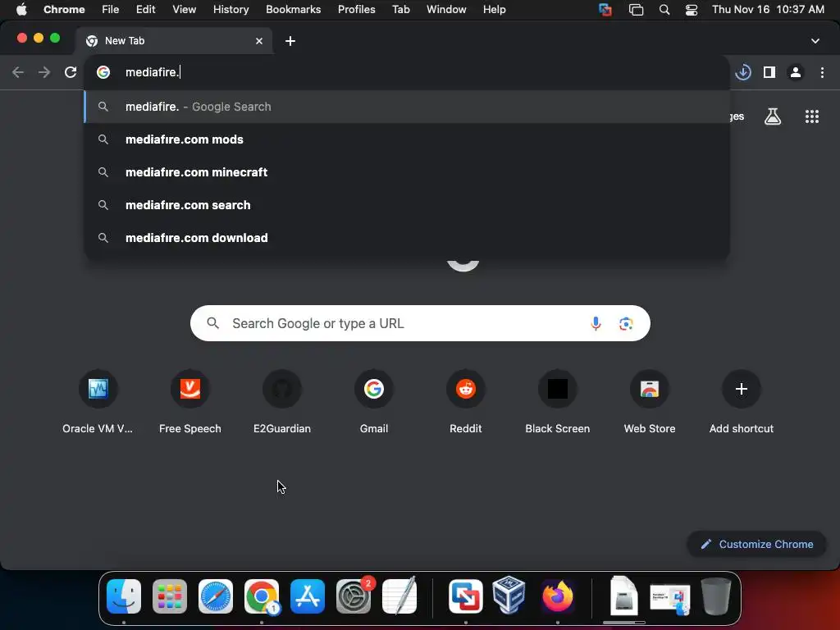Choose the mediafire. Google Search suggestion
This screenshot has height=630, width=840.
[407, 107]
